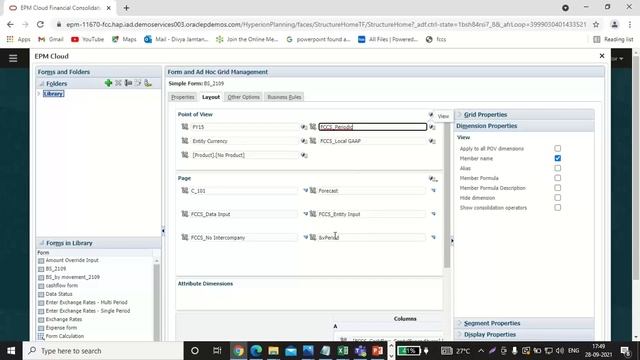
Task: Open member selector for [Product].[No Product]
Action: pos(184,155)
